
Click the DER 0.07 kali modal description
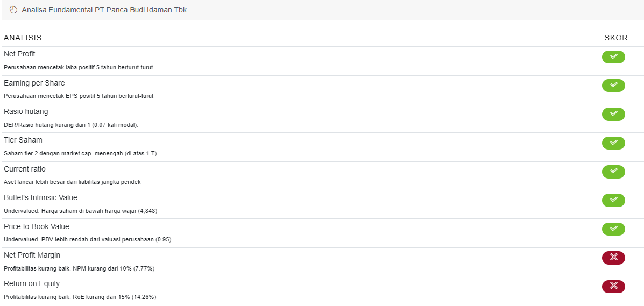pos(71,125)
